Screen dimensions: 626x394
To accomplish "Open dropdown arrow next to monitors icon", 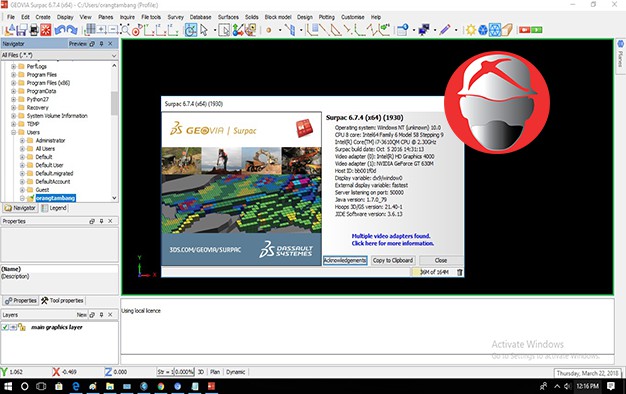I will pos(434,30).
